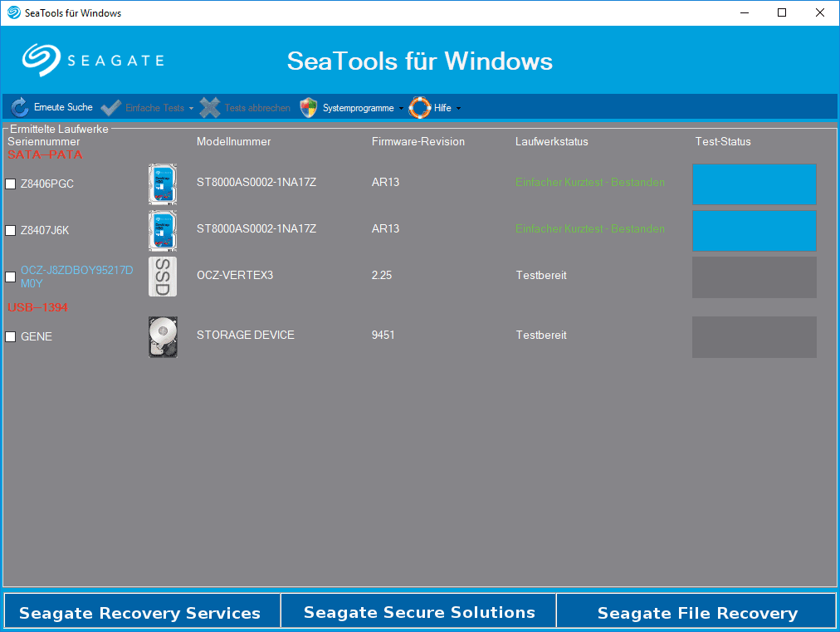Close the SeaTools window
Screen dimensions: 840x632
[819, 12]
